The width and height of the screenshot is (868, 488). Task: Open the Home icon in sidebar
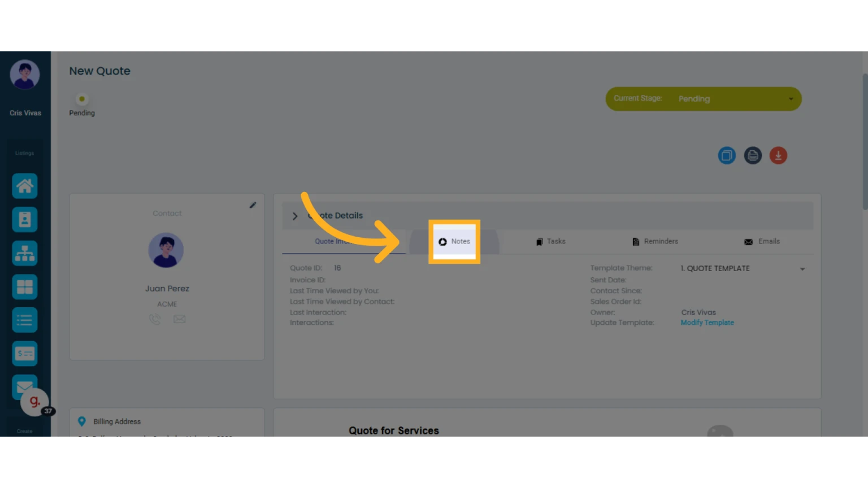click(x=25, y=186)
